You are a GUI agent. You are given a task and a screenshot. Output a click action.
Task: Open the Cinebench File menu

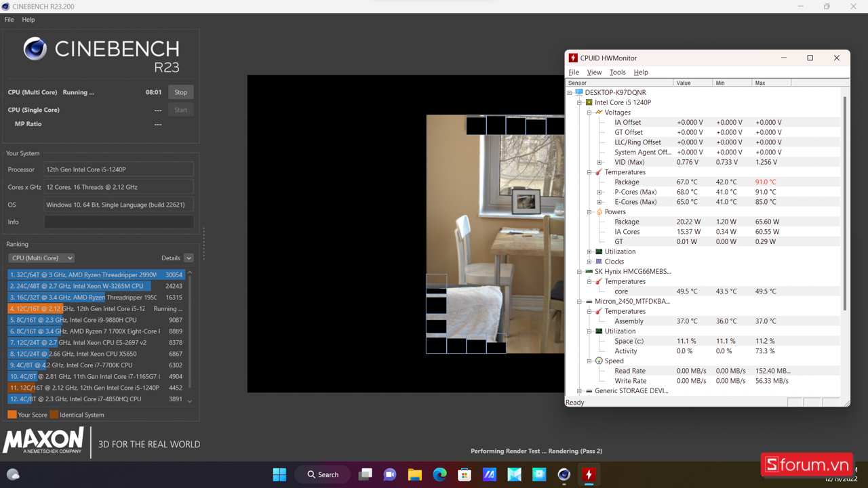click(9, 20)
